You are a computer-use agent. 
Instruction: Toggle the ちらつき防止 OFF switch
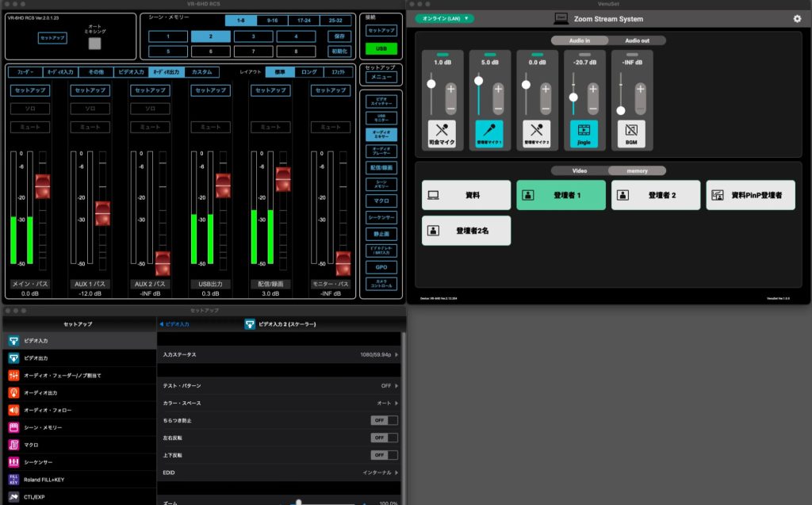click(x=384, y=420)
